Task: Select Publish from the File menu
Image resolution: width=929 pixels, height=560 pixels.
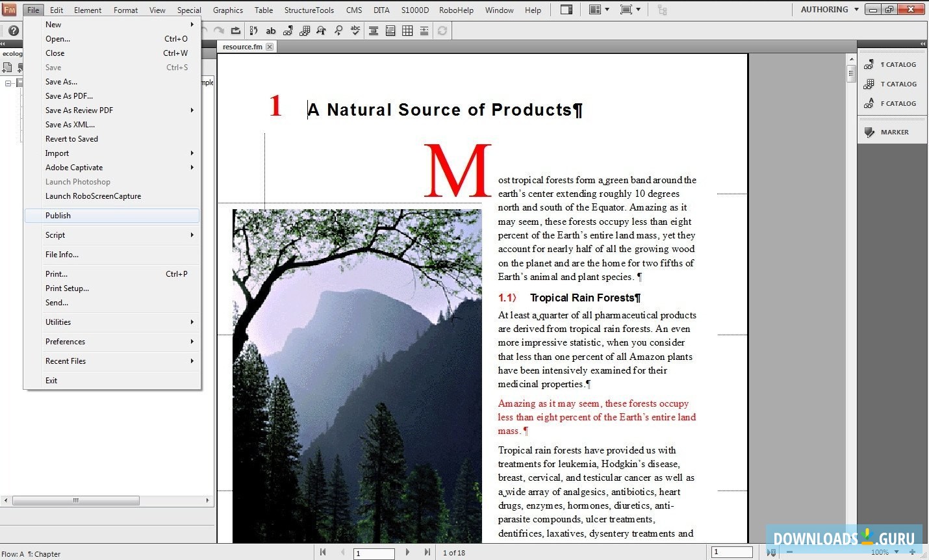Action: tap(110, 215)
